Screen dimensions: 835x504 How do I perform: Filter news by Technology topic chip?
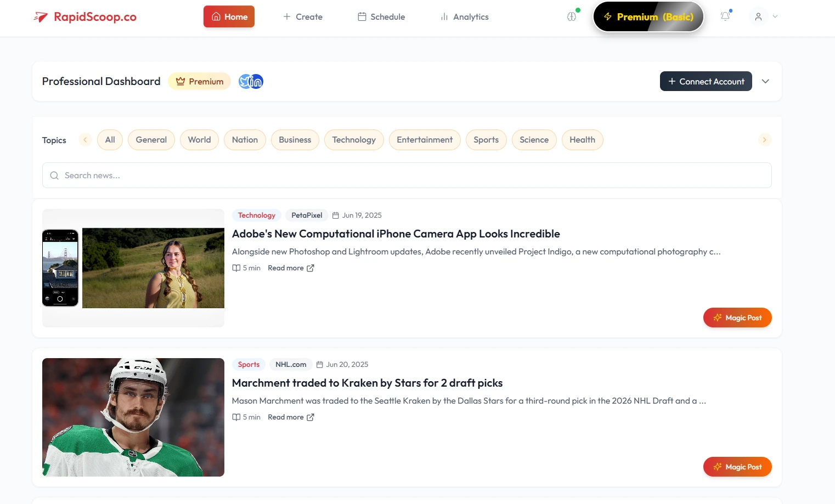pyautogui.click(x=354, y=140)
